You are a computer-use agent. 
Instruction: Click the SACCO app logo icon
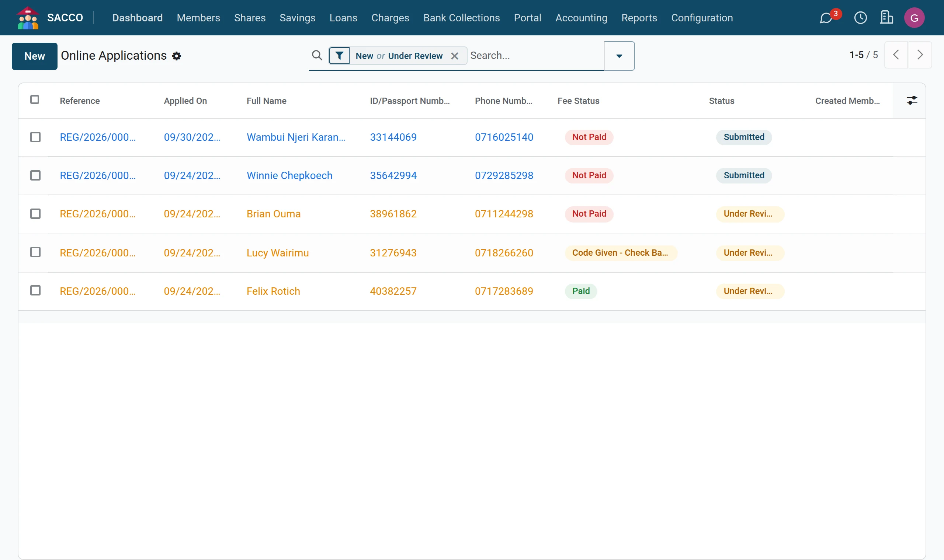pos(28,18)
